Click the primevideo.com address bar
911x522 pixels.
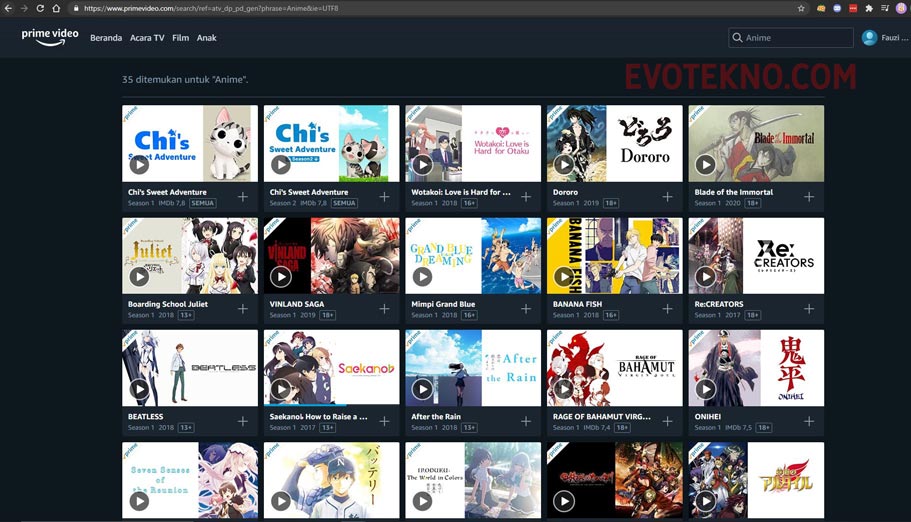439,8
